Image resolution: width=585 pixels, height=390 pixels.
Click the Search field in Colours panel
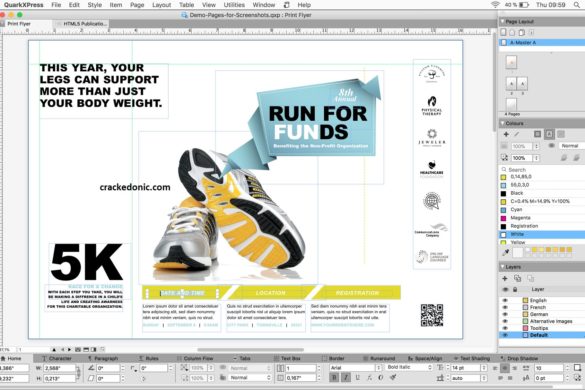(542, 169)
